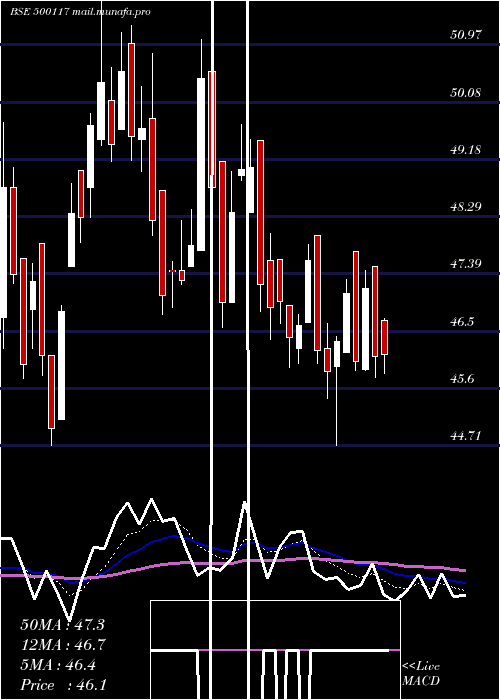Screen dimensions: 500x700
Task: Click the 50.97 price level label
Action: tap(466, 34)
